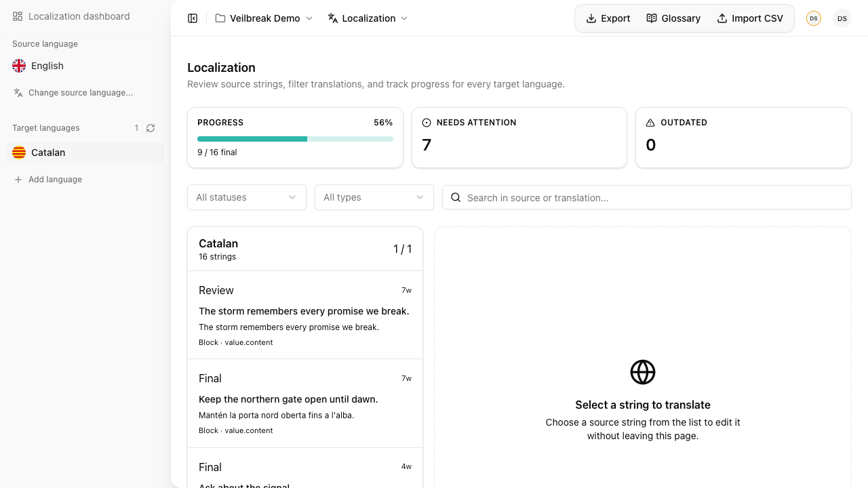Click Import CSV button
The image size is (868, 488).
(750, 18)
